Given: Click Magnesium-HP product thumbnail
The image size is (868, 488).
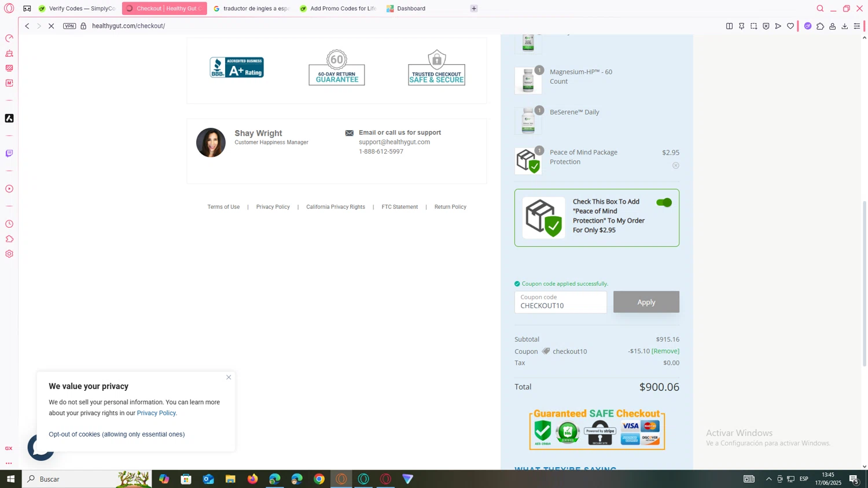Looking at the screenshot, I should 528,80.
